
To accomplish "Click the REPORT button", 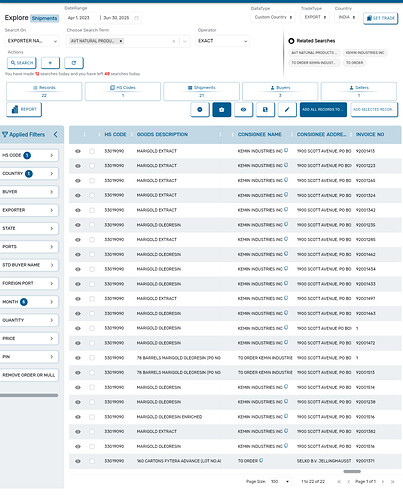I will [x=24, y=110].
